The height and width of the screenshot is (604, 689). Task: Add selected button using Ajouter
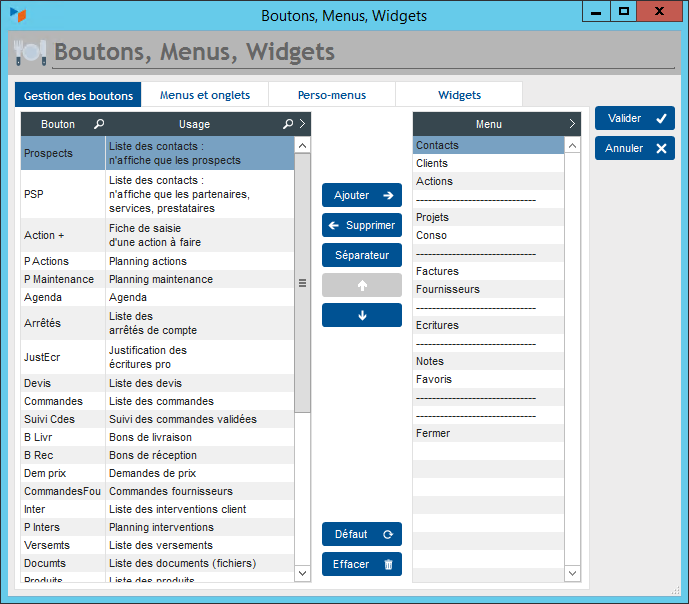point(361,195)
